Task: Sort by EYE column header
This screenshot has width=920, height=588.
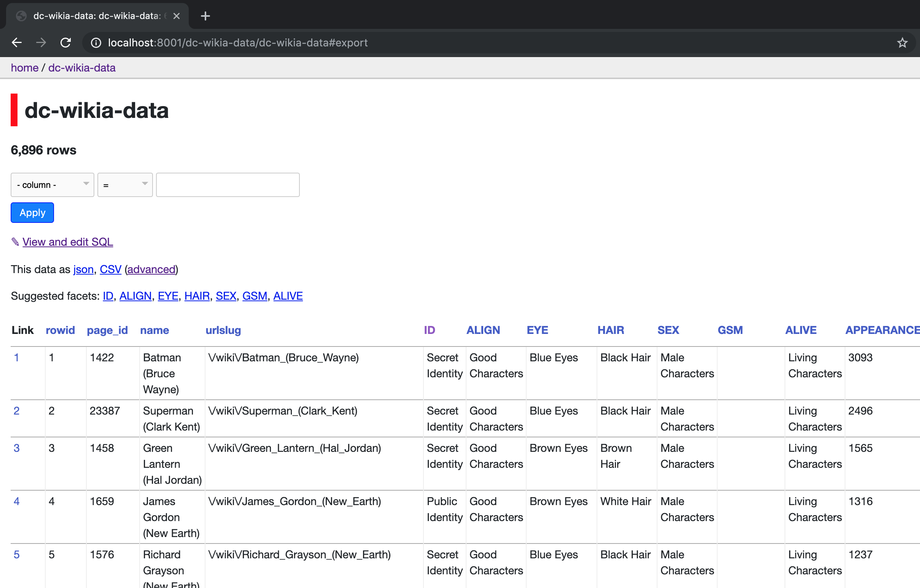Action: (538, 330)
